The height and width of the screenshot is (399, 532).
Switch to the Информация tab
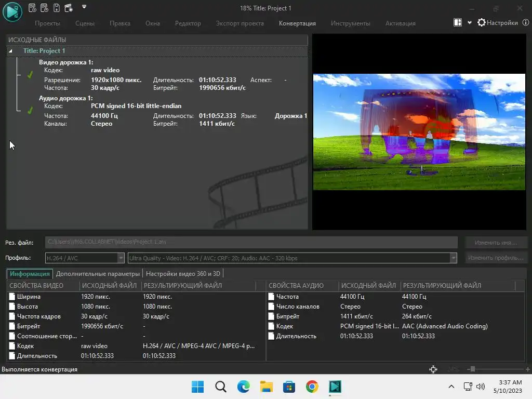point(30,273)
